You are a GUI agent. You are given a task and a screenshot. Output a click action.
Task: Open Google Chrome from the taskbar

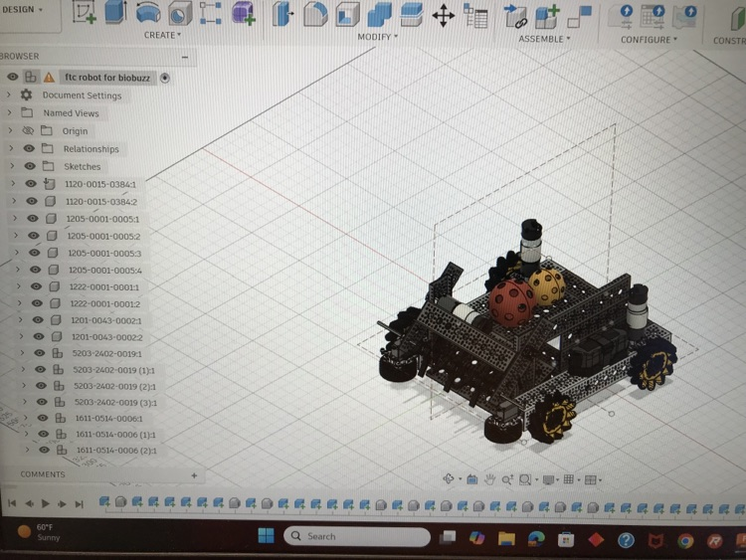(685, 540)
